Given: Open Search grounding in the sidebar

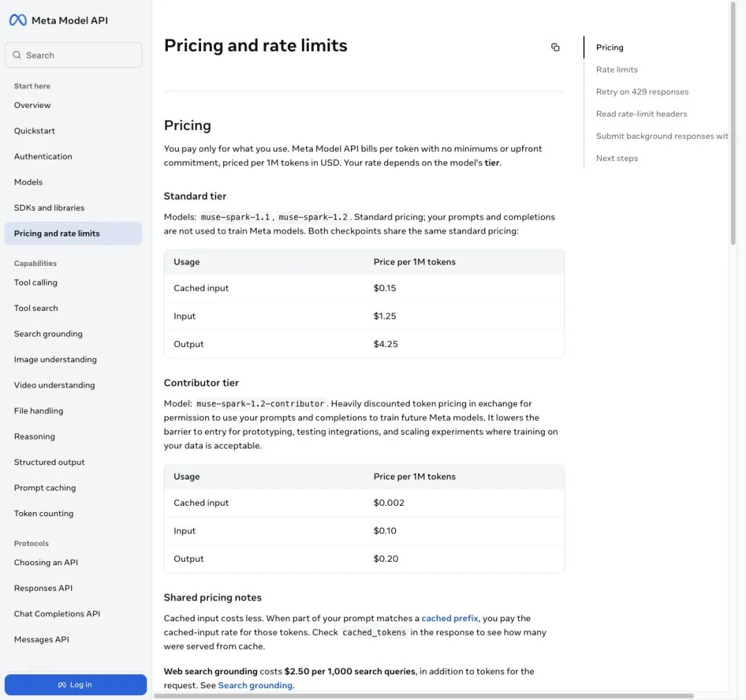Looking at the screenshot, I should click(48, 334).
